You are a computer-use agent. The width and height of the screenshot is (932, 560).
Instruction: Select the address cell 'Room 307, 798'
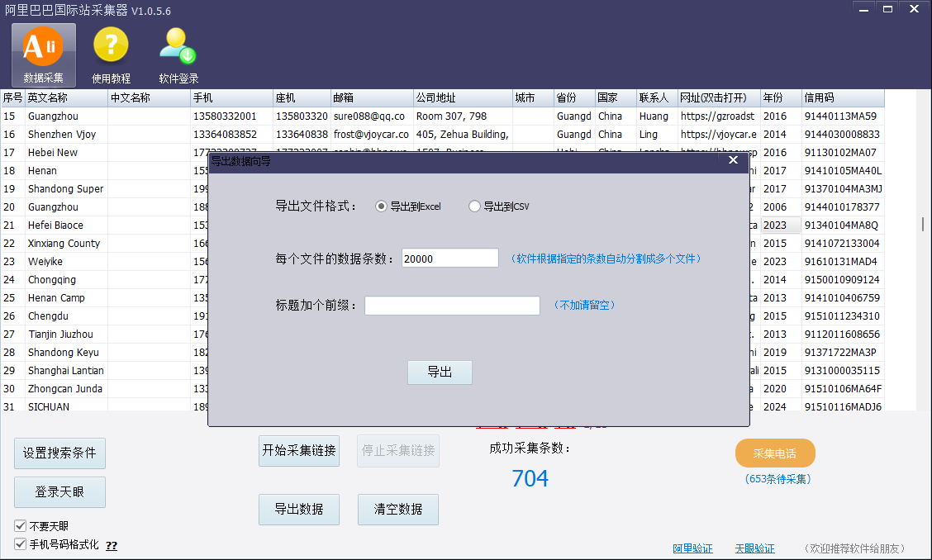click(x=463, y=116)
